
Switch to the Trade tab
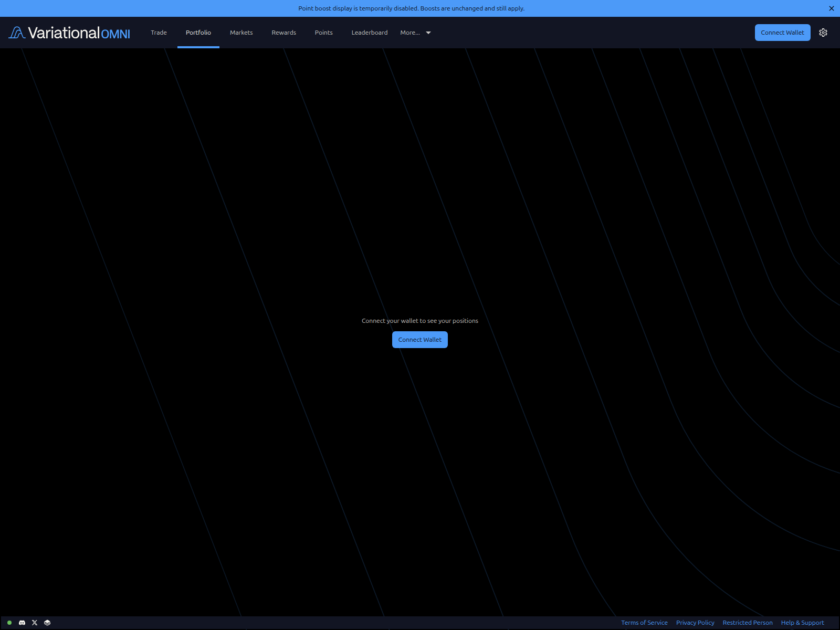(x=158, y=32)
